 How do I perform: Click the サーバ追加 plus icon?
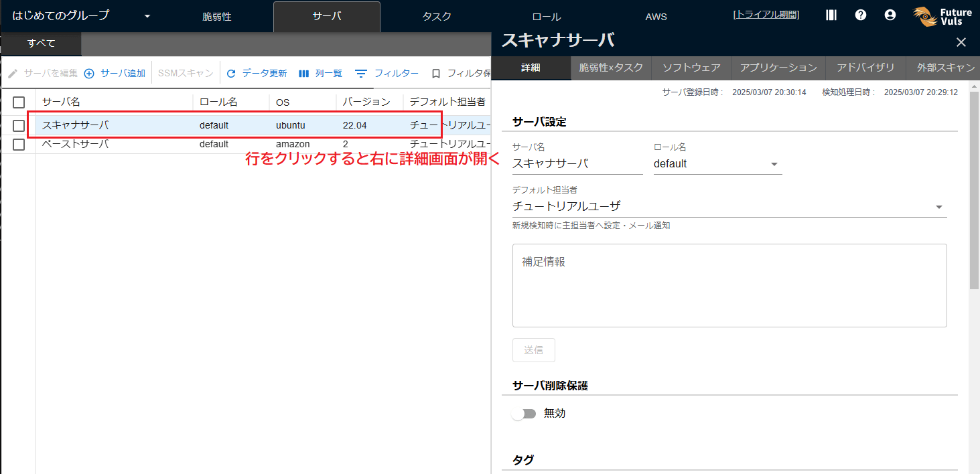coord(89,74)
